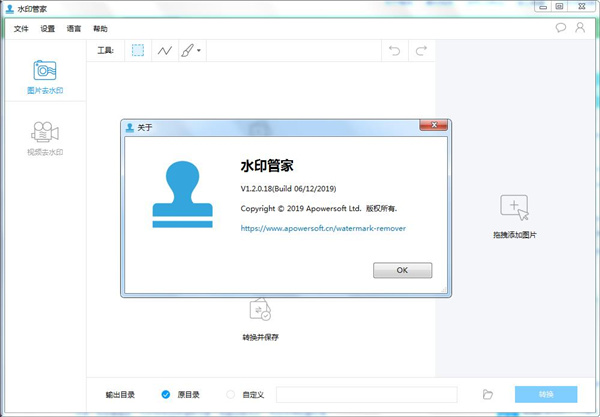This screenshot has width=600, height=417.
Task: Open the 语言 (Language) menu
Action: (x=74, y=29)
